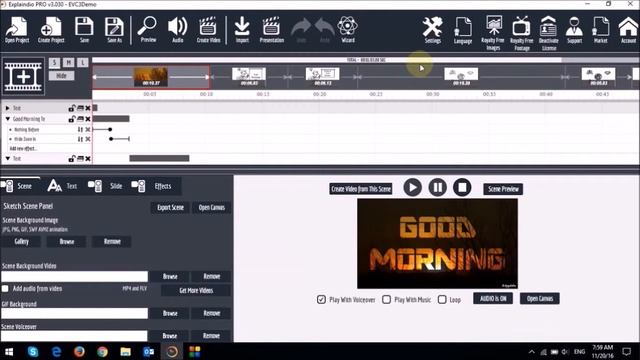Click the Scene Background Video path field
Viewport: 640px width, 360px height.
pyautogui.click(x=74, y=276)
